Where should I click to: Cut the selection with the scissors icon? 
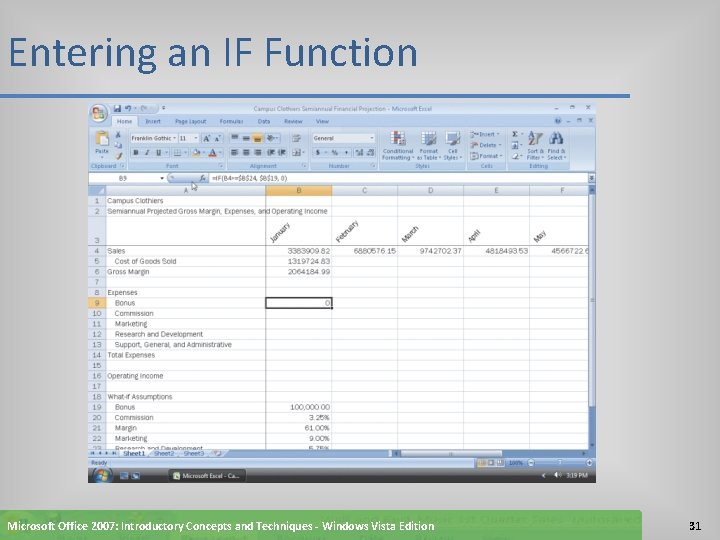(x=118, y=135)
